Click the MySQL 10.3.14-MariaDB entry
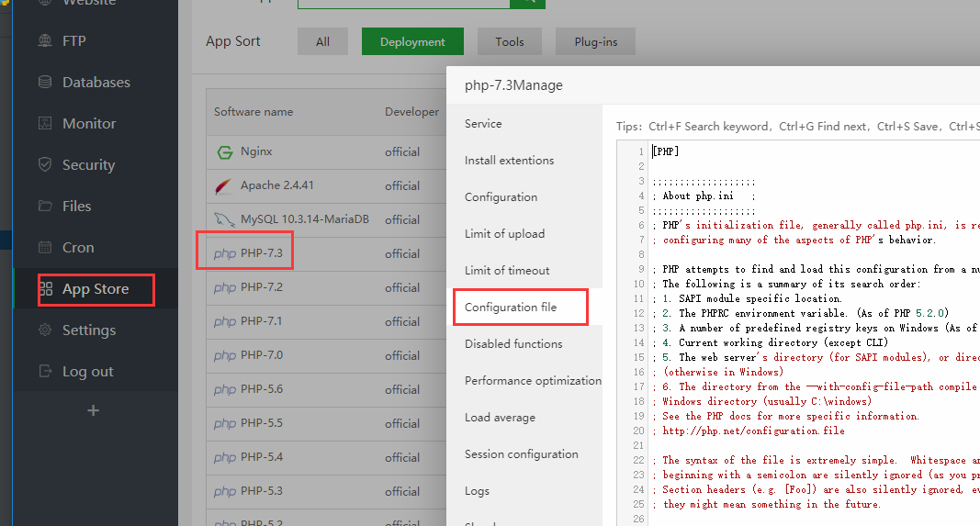This screenshot has width=980, height=526. click(x=304, y=220)
